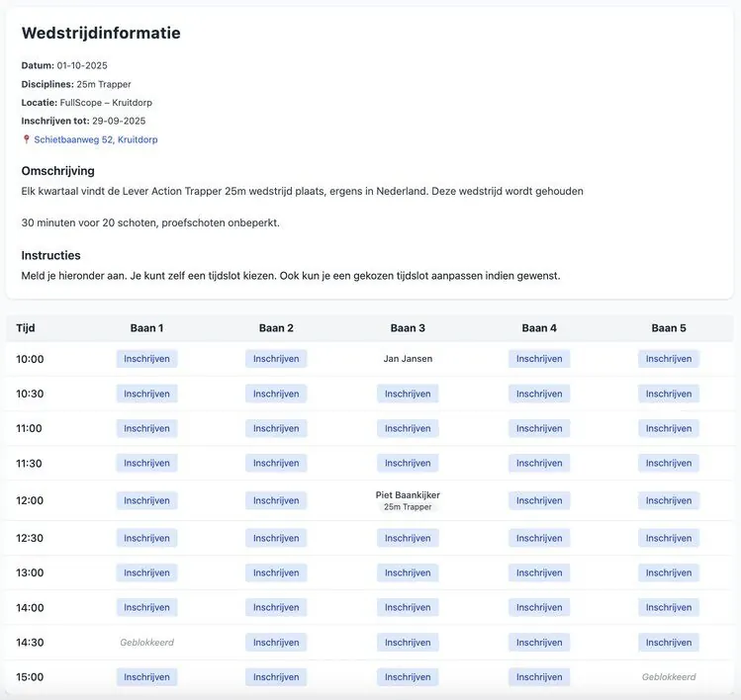The image size is (741, 700).
Task: Book the 12:30 Baan 4 slot
Action: (x=539, y=538)
